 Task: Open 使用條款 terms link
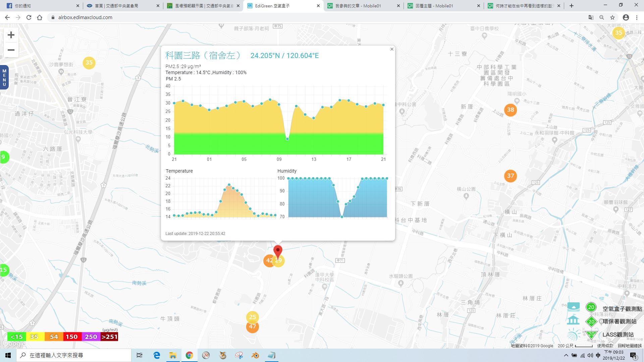605,346
